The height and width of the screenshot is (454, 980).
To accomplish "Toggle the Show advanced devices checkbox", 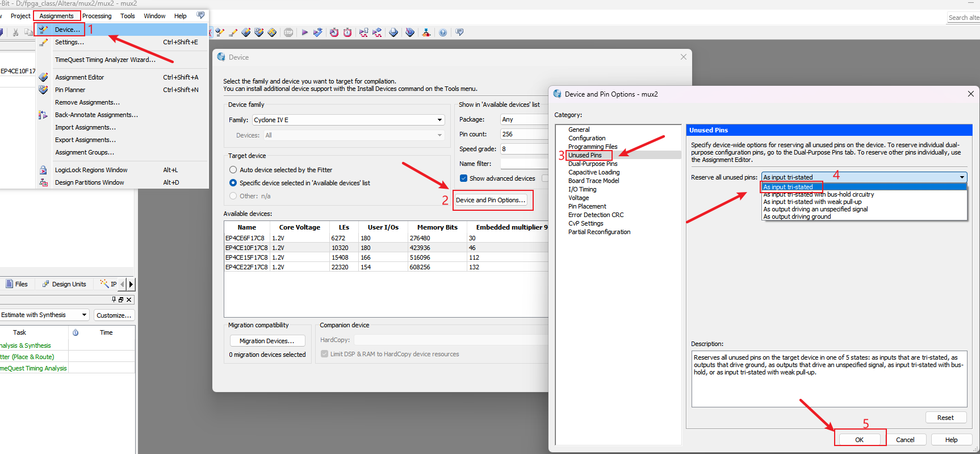I will [463, 178].
